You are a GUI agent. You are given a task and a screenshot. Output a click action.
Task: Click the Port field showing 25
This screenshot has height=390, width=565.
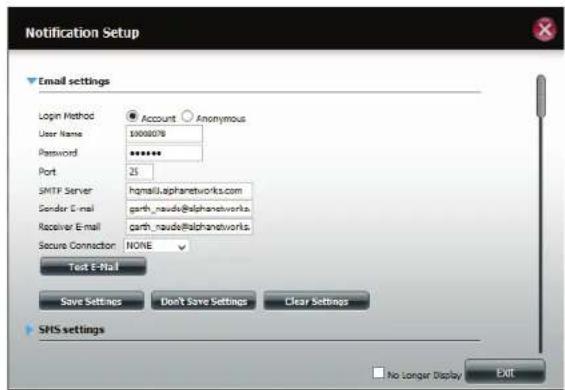click(140, 172)
